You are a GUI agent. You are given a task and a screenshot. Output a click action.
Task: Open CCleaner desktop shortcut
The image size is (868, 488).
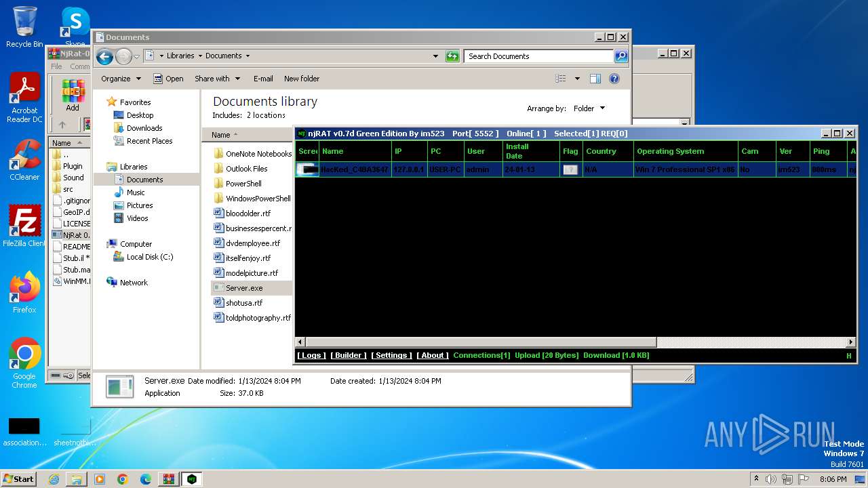click(x=24, y=160)
